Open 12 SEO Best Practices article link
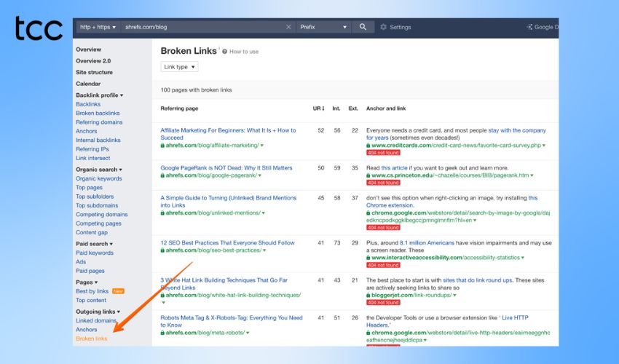Image resolution: width=619 pixels, height=364 pixels. click(x=227, y=243)
